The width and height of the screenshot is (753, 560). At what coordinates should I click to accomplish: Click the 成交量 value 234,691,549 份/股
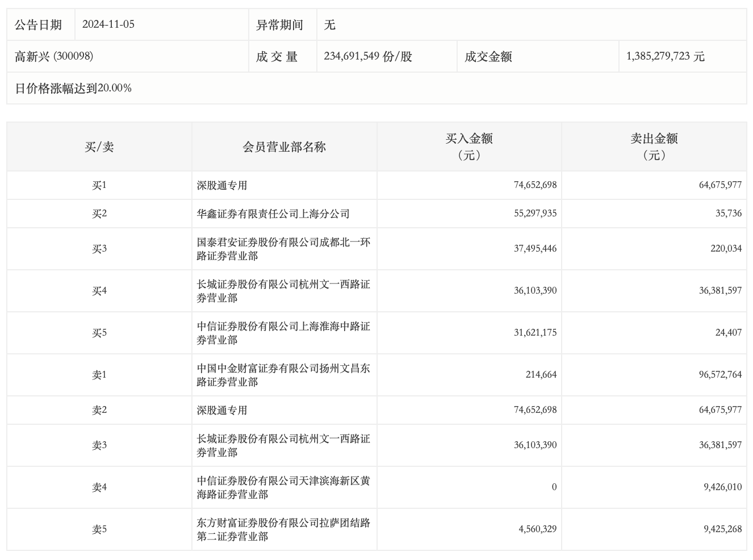(368, 56)
